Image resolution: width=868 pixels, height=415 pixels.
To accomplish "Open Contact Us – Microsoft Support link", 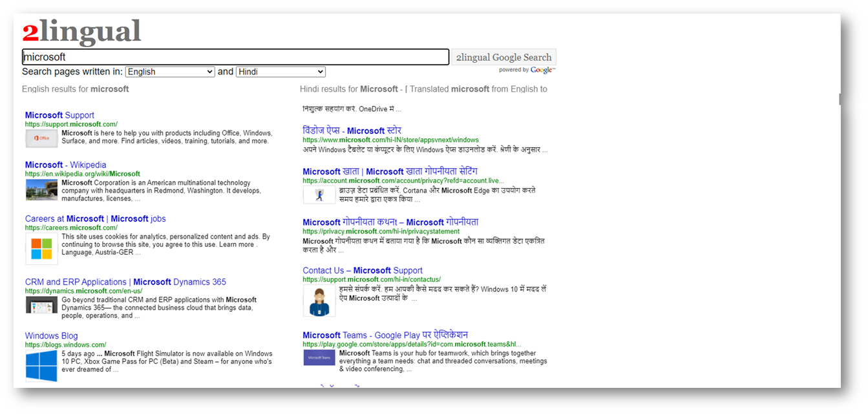I will coord(362,270).
